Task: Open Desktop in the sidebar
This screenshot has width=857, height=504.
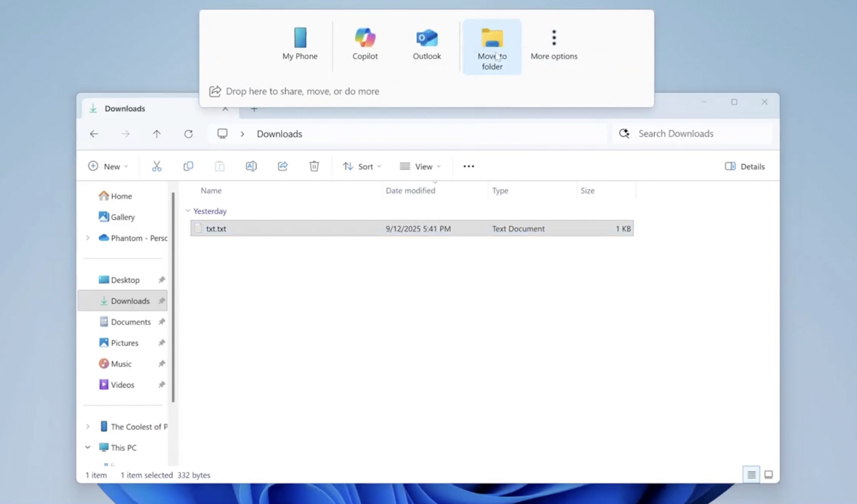Action: pyautogui.click(x=119, y=280)
